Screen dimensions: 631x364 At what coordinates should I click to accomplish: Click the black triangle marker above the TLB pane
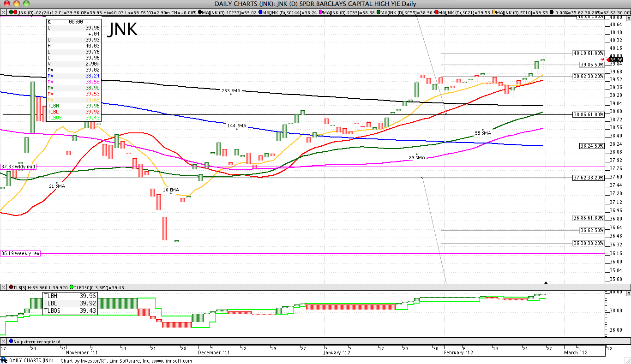coord(546,282)
